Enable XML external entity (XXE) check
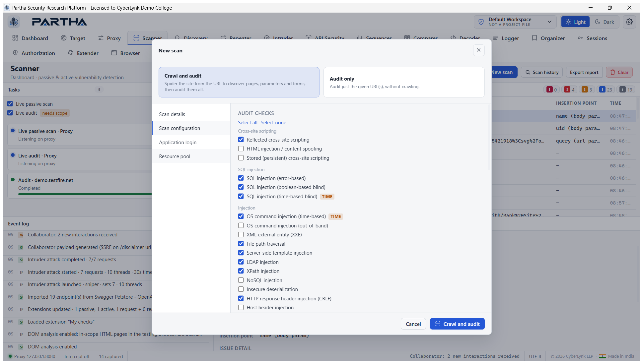 tap(241, 234)
